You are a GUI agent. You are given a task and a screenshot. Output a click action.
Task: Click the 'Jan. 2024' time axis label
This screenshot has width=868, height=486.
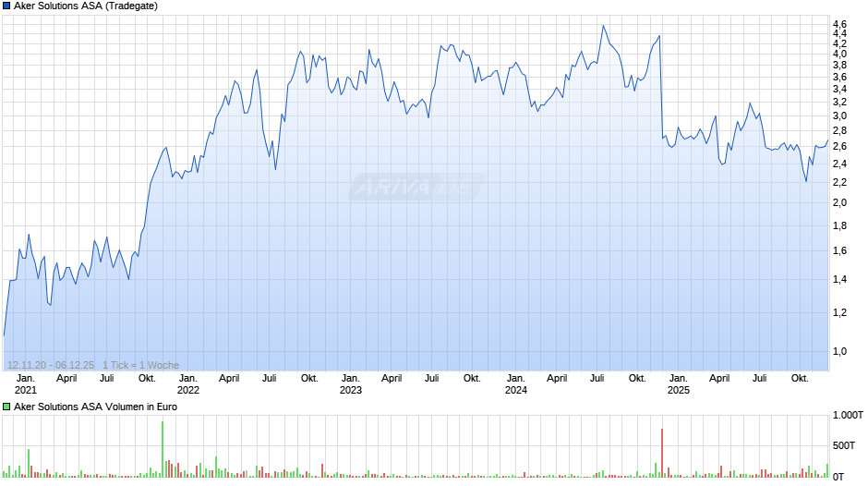(x=516, y=384)
